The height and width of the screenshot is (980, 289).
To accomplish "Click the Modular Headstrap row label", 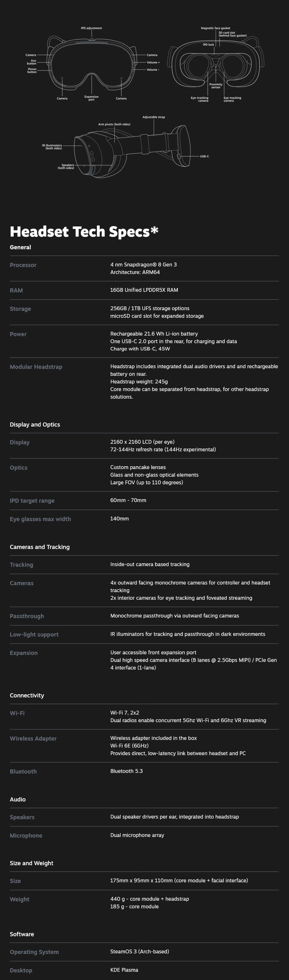I will pos(36,367).
